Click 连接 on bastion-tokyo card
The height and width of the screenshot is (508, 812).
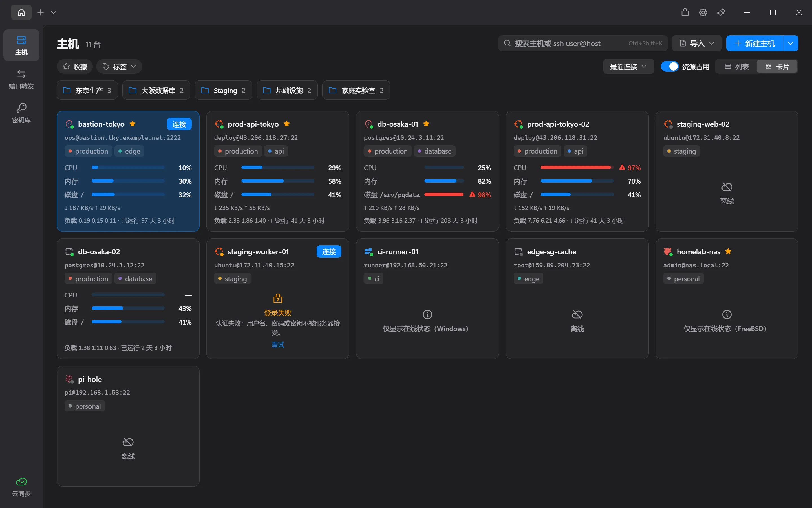click(179, 124)
